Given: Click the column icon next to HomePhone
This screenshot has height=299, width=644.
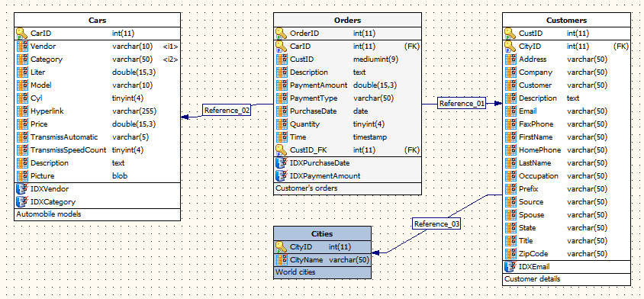Looking at the screenshot, I should (x=510, y=150).
